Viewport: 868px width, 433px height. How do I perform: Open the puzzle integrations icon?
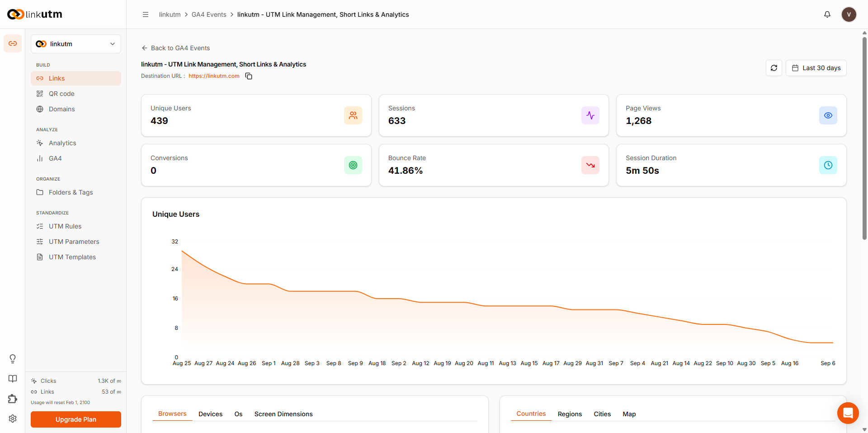(x=13, y=399)
